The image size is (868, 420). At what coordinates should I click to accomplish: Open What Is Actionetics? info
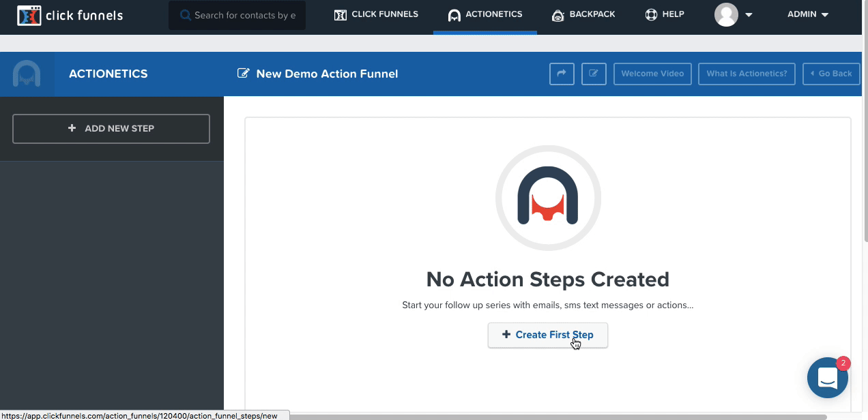click(747, 74)
